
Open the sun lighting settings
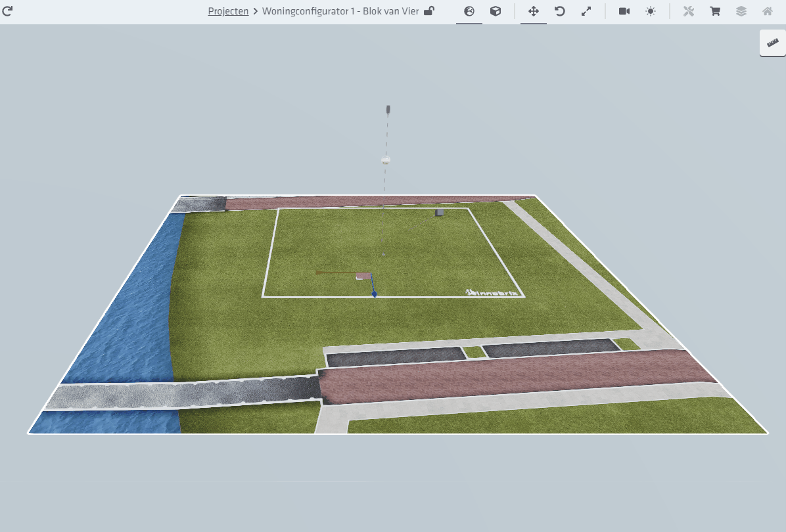click(x=651, y=11)
